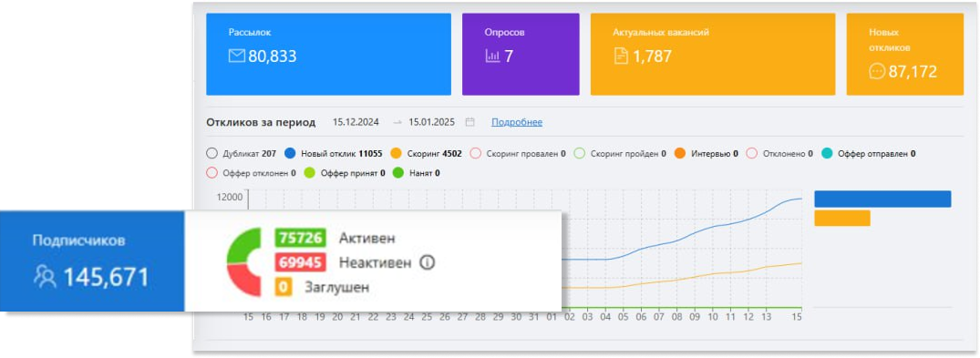Click the subscribers donut chart icon
Viewport: 980px width, 358px height.
pyautogui.click(x=243, y=261)
